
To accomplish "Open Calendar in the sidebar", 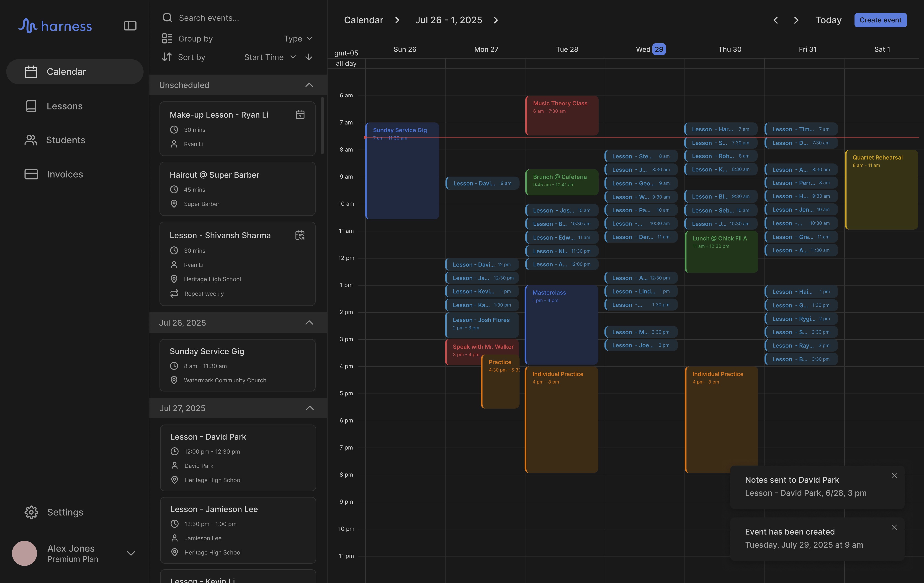I will [x=75, y=71].
